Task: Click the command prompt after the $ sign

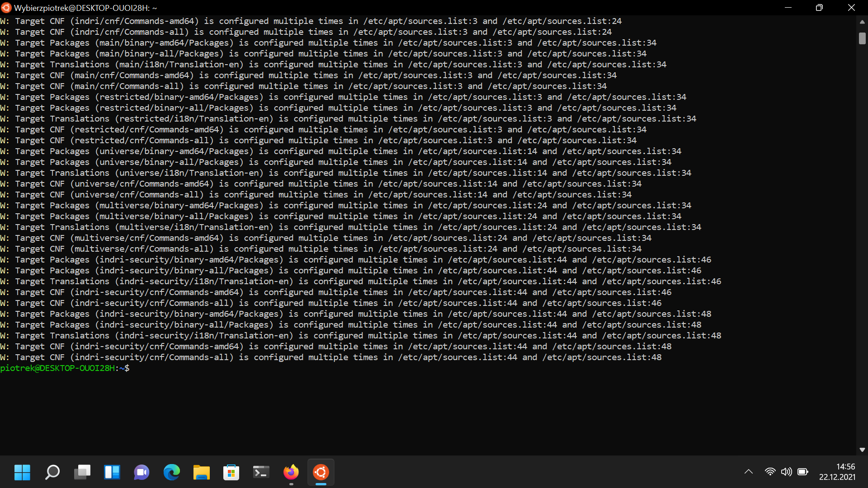Action: pyautogui.click(x=136, y=368)
